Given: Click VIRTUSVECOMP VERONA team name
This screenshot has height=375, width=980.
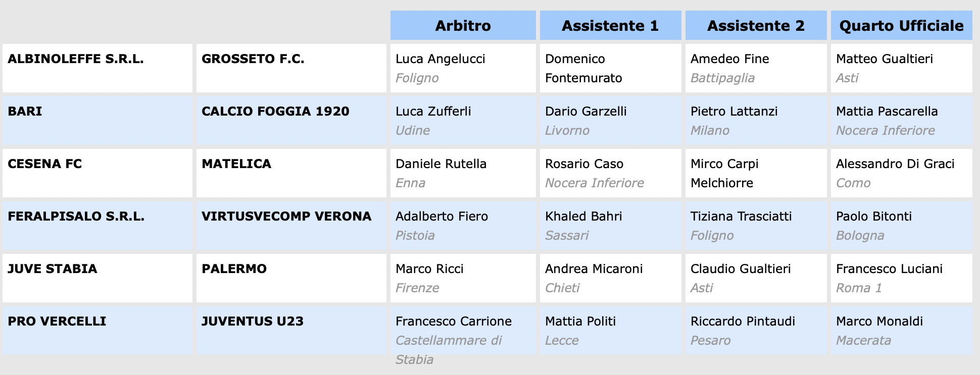Looking at the screenshot, I should (286, 217).
